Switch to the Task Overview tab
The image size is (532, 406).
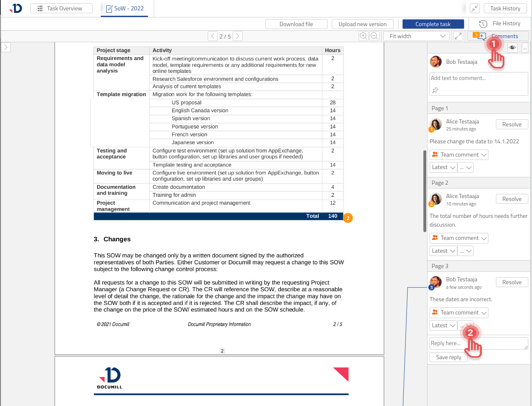click(x=61, y=8)
